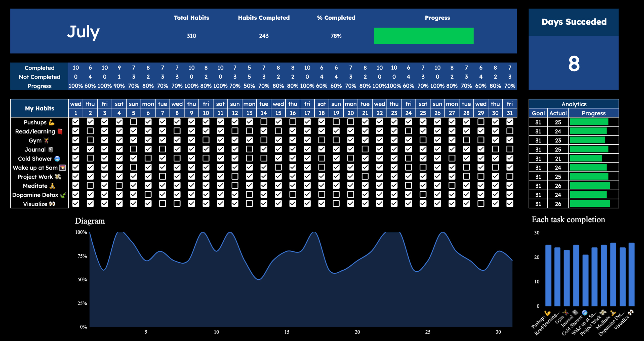Check the Journal box for day 31
644x341 pixels.
click(510, 149)
